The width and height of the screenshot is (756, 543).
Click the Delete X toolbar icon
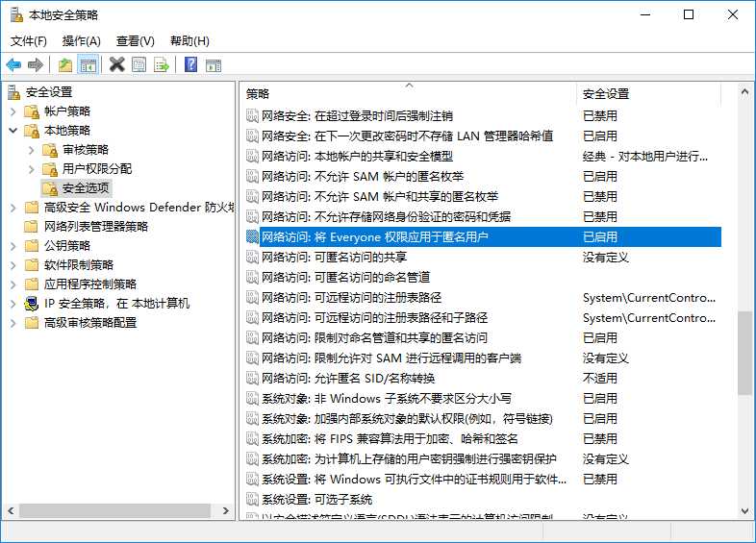coord(116,64)
